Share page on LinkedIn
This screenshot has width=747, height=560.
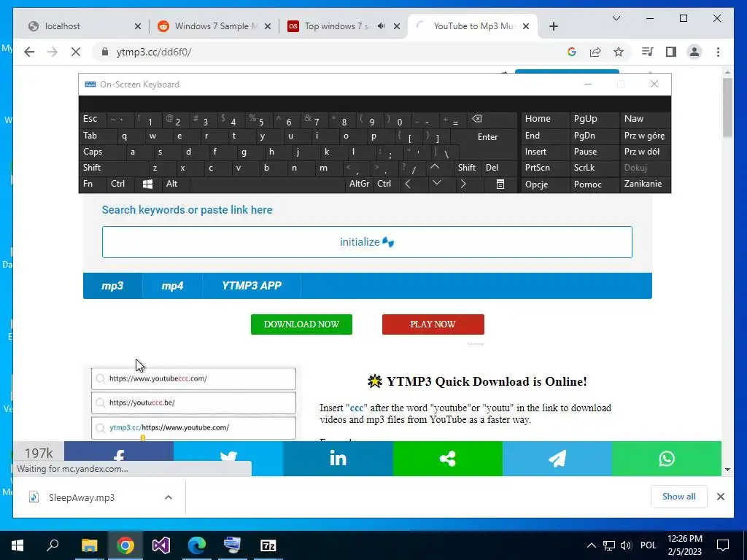point(338,459)
